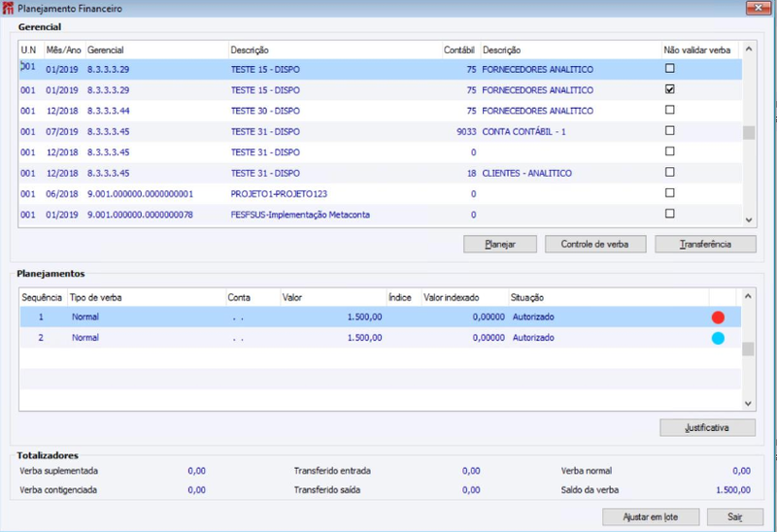This screenshot has width=777, height=532.
Task: Click the Planejamento Financeiro app icon
Action: (8, 8)
